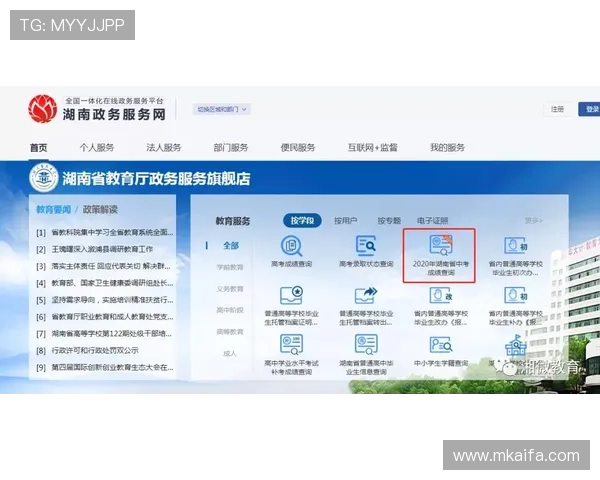This screenshot has width=600, height=480.
Task: Open the 毕业生托管档案转出 arrow icon
Action: click(x=366, y=296)
